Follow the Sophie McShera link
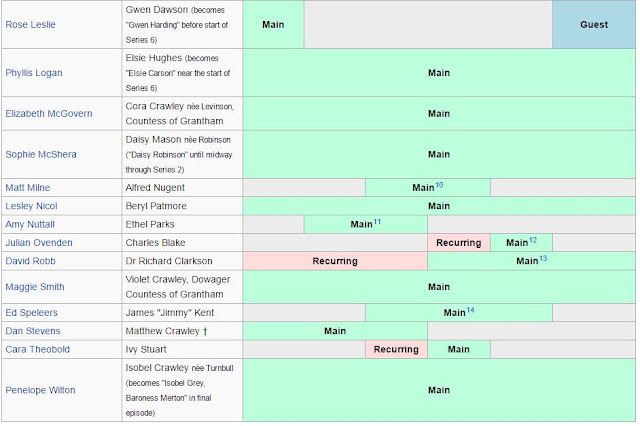This screenshot has height=426, width=640. tap(41, 154)
